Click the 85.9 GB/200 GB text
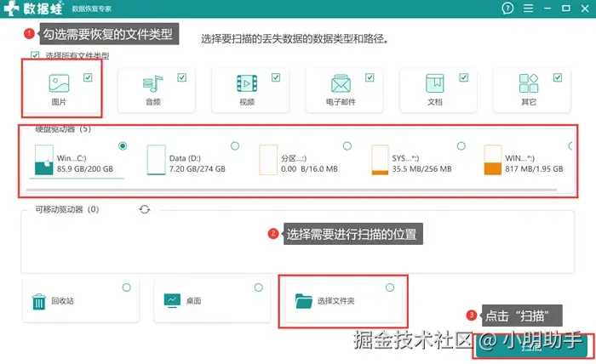This screenshot has width=596, height=364. coord(85,169)
